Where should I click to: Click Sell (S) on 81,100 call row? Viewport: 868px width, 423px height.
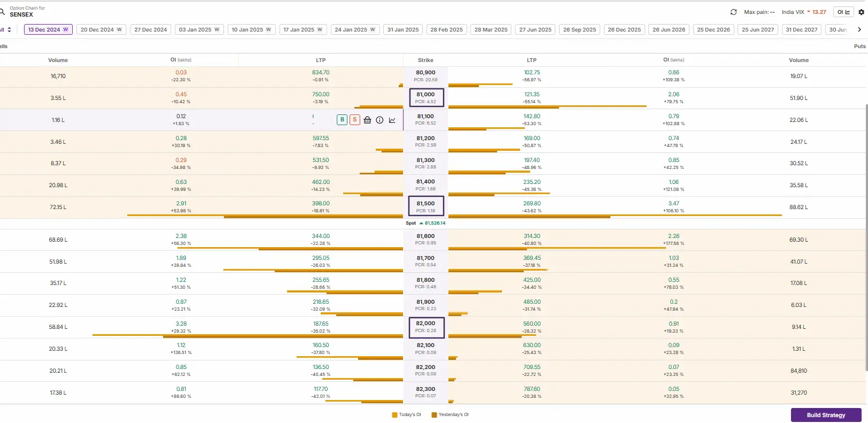click(x=355, y=120)
